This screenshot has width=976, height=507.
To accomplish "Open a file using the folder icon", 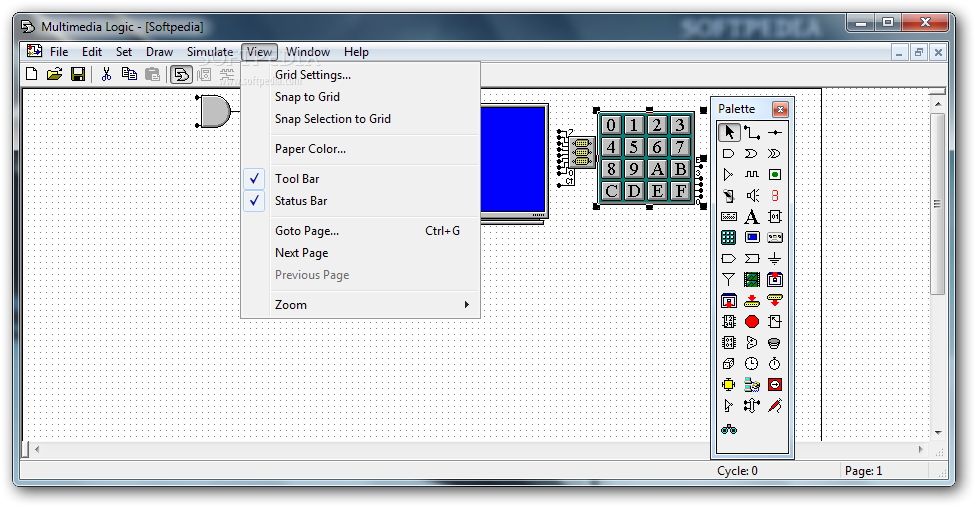I will [54, 75].
